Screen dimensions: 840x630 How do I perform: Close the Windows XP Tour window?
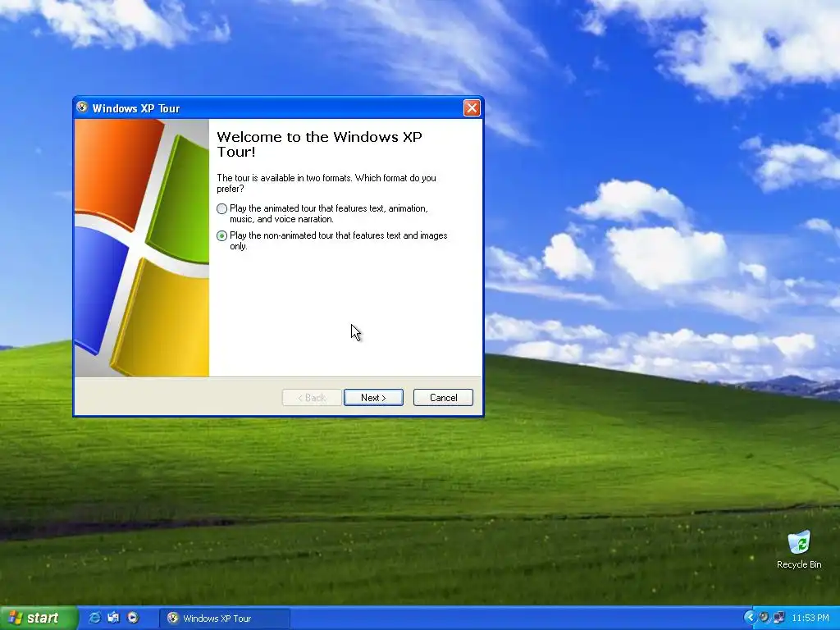coord(472,108)
